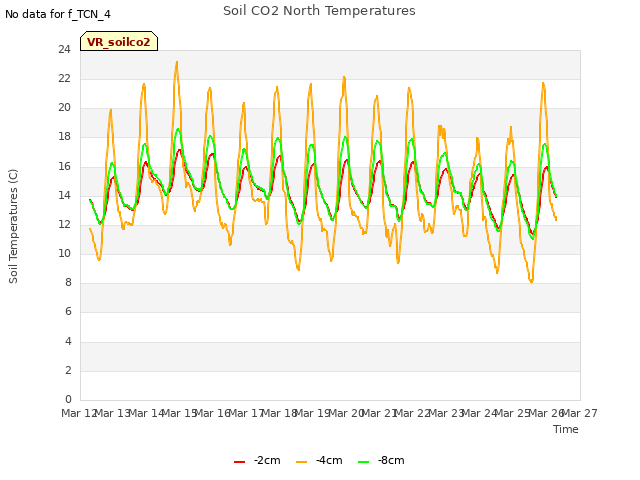The height and width of the screenshot is (480, 640).
Task: Toggle the -8cm legend entry
Action: [381, 460]
